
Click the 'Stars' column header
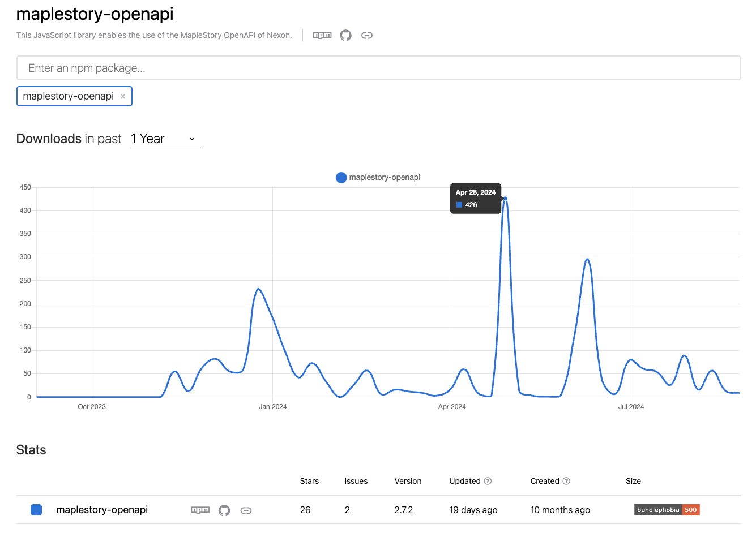click(309, 481)
